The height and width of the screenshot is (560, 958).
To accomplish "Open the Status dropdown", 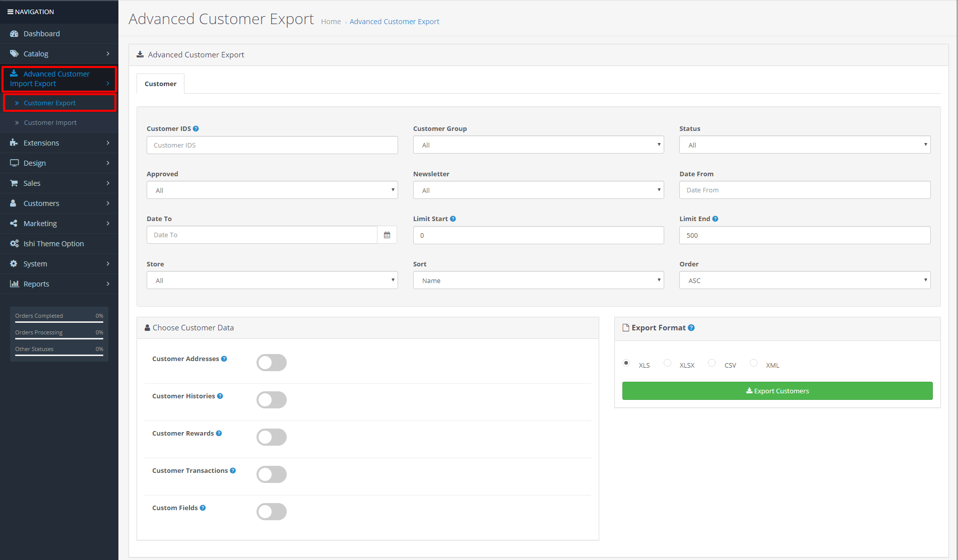I will pyautogui.click(x=805, y=145).
